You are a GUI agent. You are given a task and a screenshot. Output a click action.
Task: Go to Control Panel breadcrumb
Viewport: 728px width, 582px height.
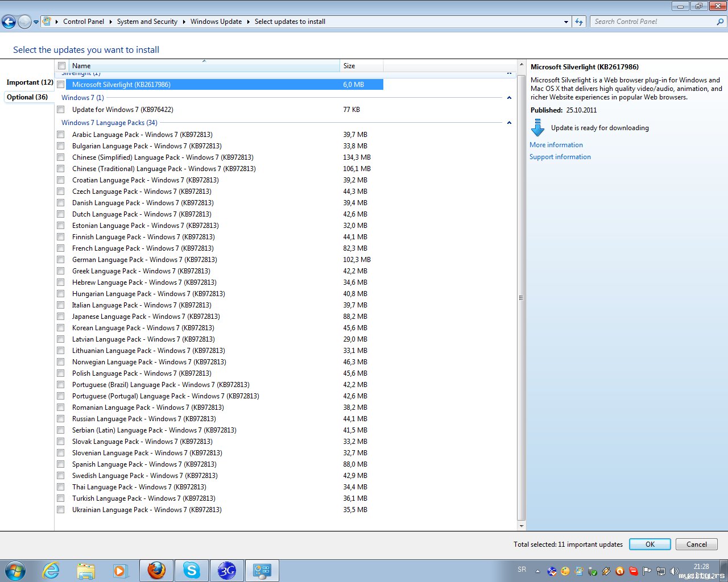pos(84,22)
